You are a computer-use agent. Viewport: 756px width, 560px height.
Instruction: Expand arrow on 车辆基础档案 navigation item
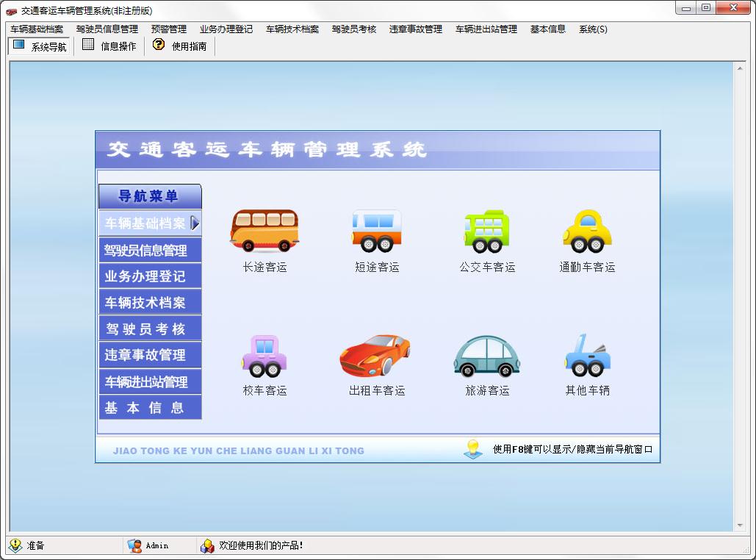(195, 223)
